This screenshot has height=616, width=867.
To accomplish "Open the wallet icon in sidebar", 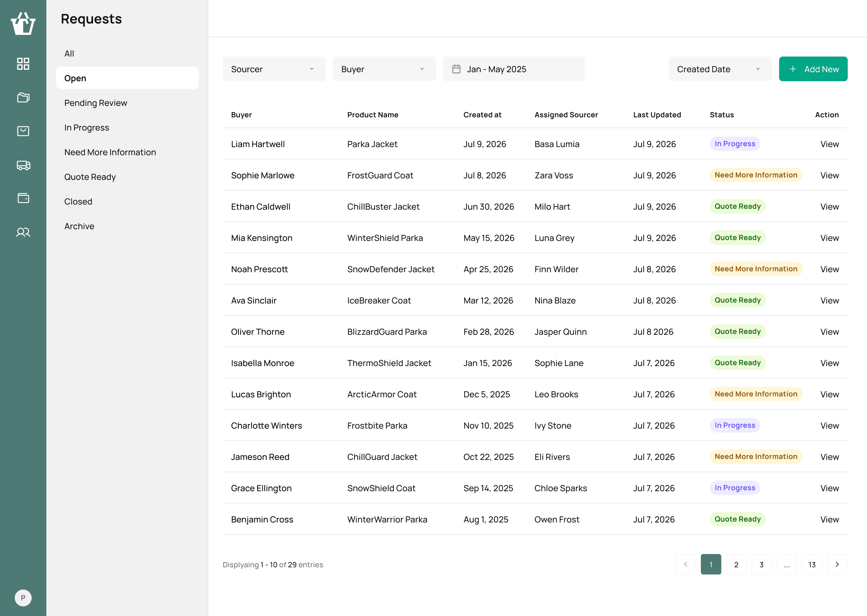I will [23, 198].
